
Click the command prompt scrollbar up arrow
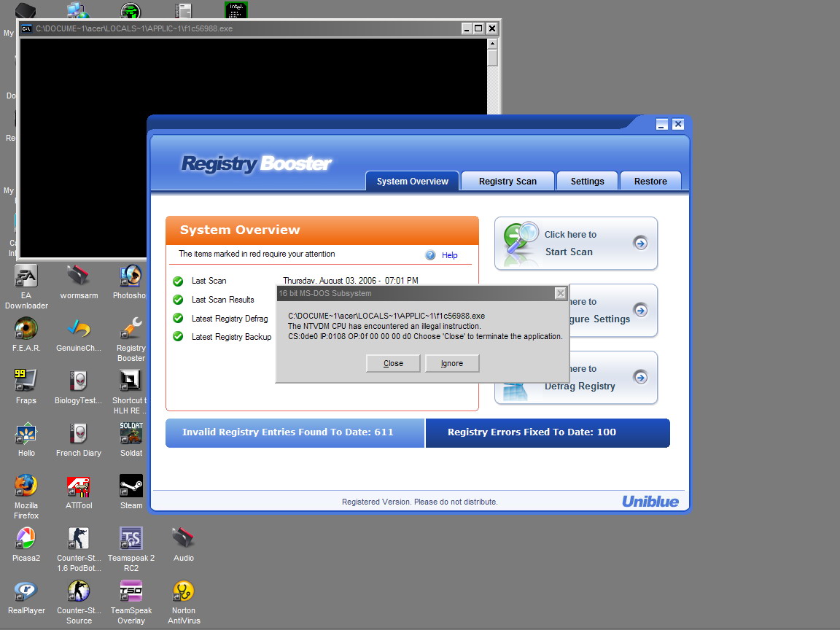[x=492, y=44]
